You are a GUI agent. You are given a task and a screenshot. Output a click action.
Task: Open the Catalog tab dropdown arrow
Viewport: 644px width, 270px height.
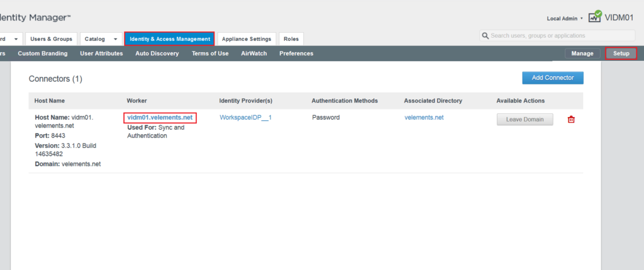[116, 39]
